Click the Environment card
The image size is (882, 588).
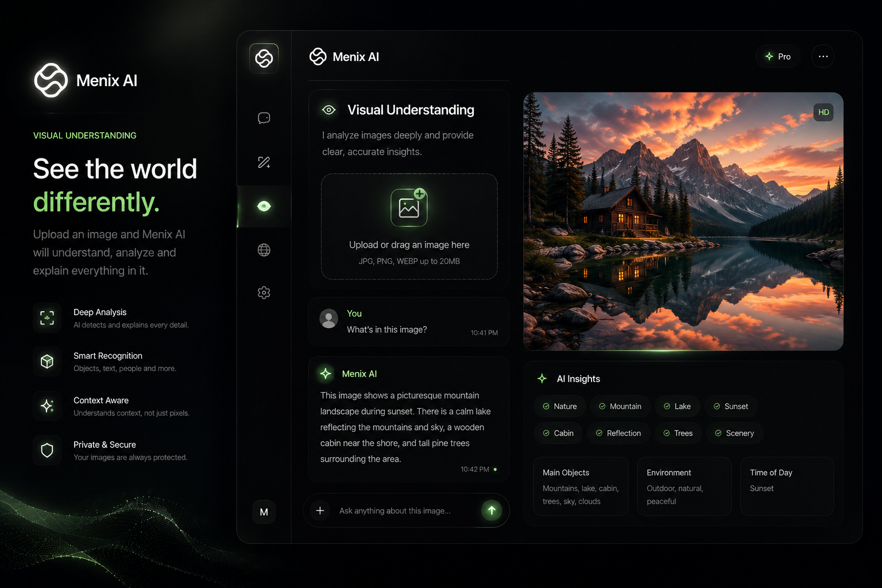coord(684,486)
